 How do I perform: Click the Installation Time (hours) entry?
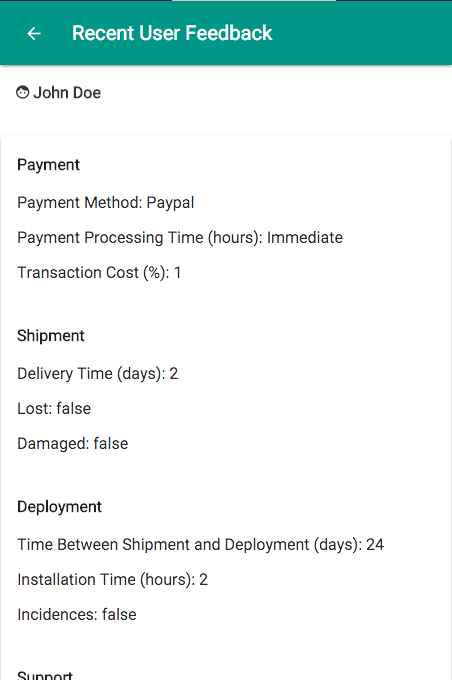[x=112, y=580]
